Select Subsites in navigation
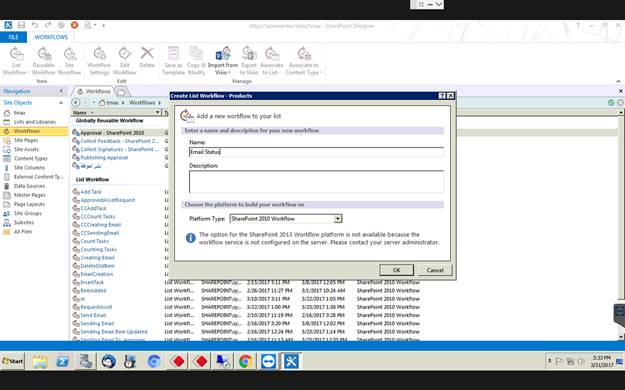Viewport: 625px width, 390px height. pos(24,223)
